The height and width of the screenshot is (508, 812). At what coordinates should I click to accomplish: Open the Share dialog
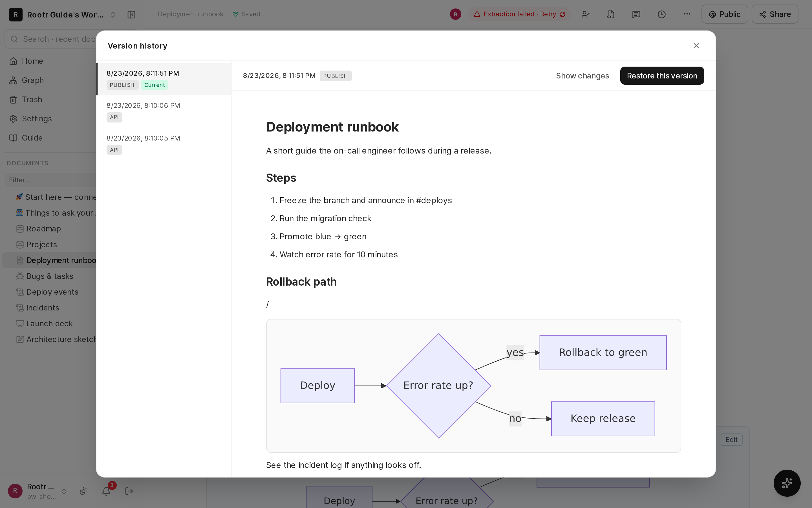[775, 14]
